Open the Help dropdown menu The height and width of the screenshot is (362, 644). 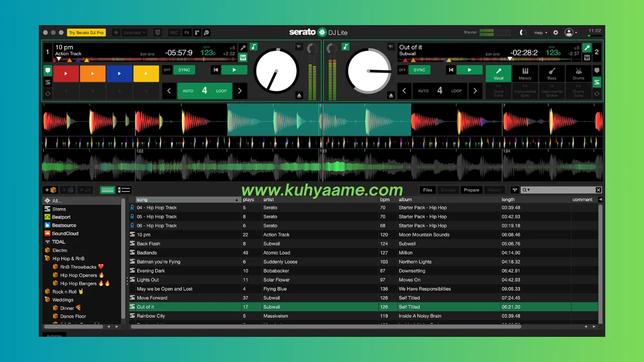point(541,33)
